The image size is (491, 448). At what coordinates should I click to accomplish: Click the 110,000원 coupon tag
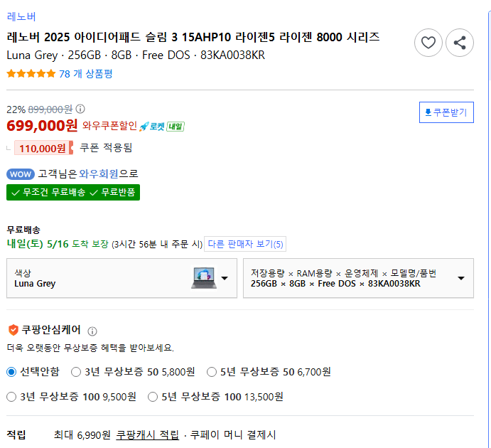click(43, 148)
